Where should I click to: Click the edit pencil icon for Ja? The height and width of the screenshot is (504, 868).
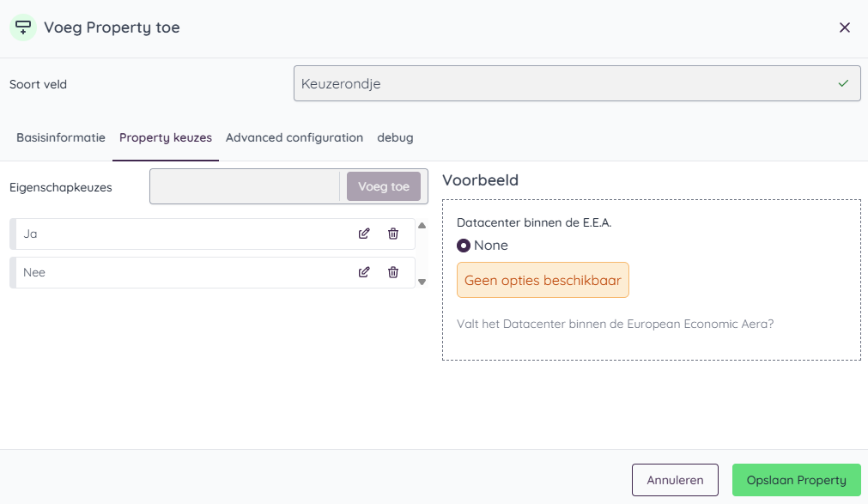tap(364, 234)
